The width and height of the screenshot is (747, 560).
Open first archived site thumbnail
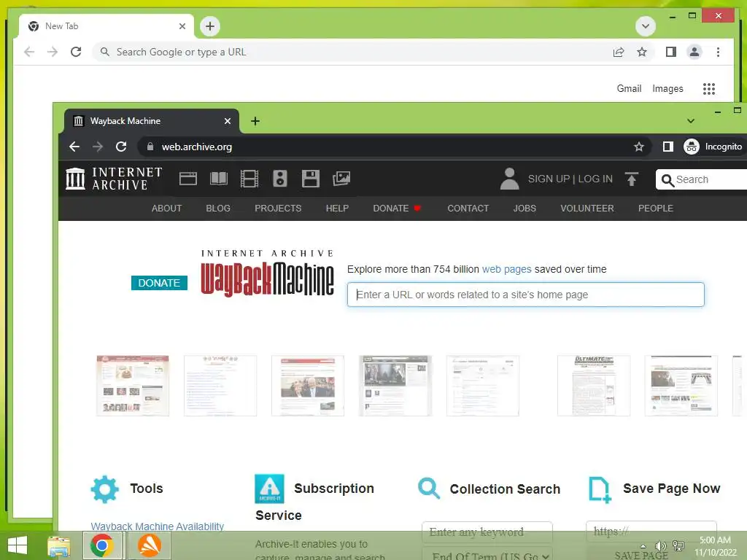(x=133, y=386)
